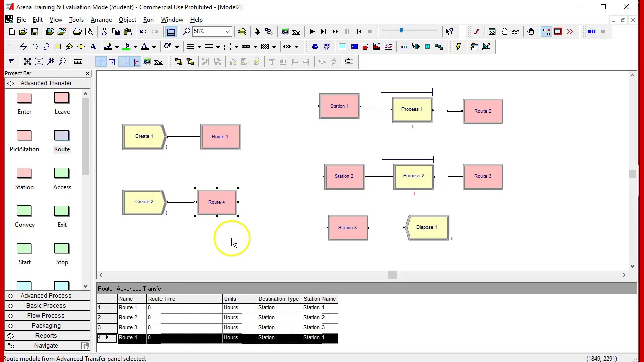Open the Object menu
This screenshot has height=362, width=644.
pos(127,20)
